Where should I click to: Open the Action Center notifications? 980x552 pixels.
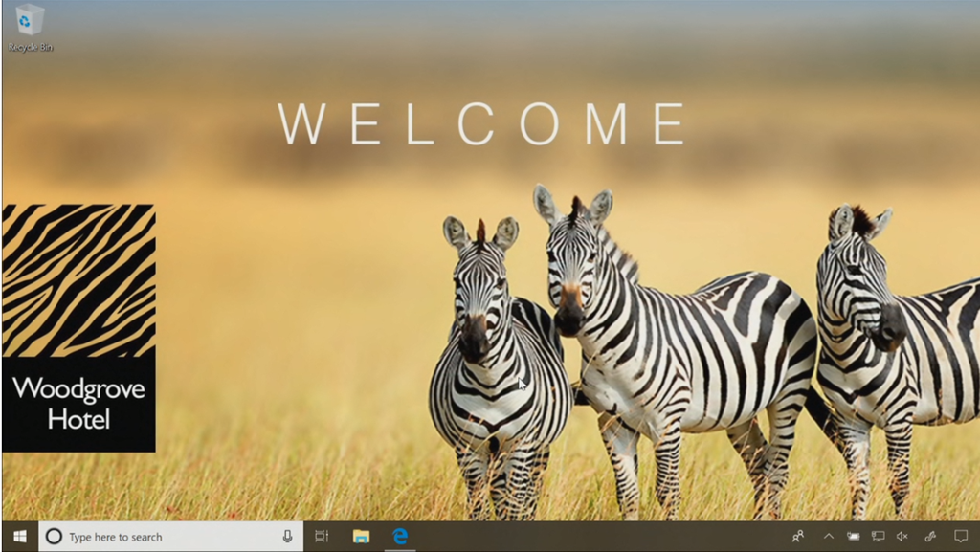coord(961,537)
